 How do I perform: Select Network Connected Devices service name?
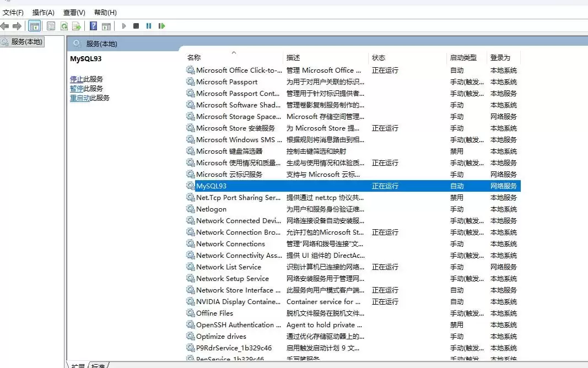point(239,221)
